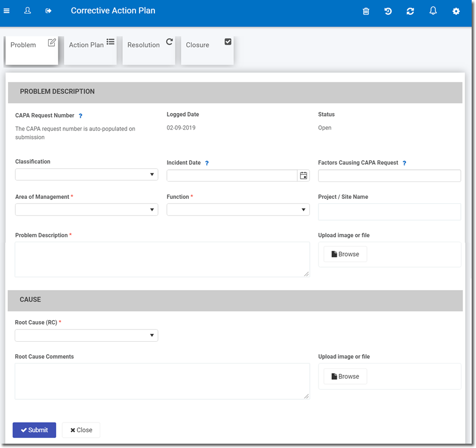Expand the Root Cause (RC) dropdown
Screen dimensions: 476x448
coord(87,336)
